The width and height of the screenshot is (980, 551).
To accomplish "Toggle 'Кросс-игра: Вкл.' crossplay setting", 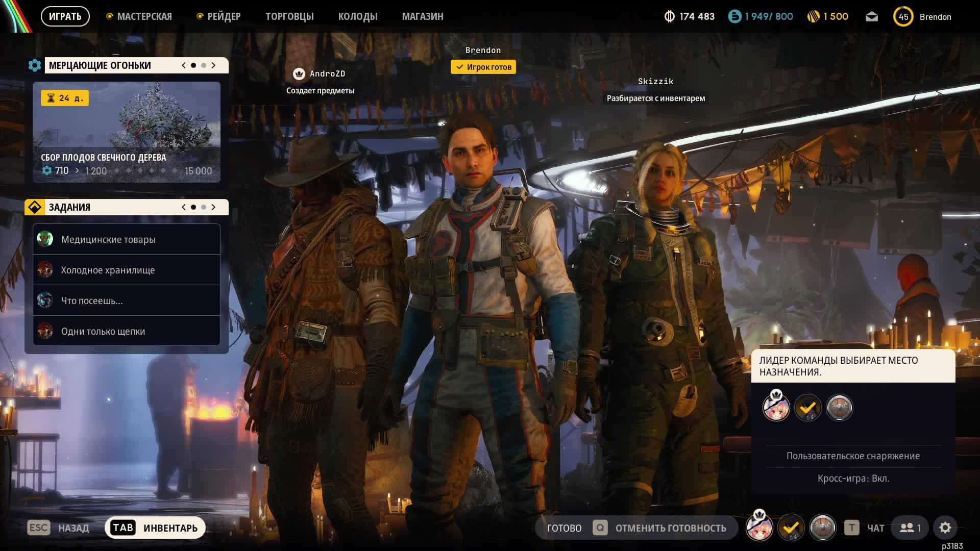I will coord(853,479).
